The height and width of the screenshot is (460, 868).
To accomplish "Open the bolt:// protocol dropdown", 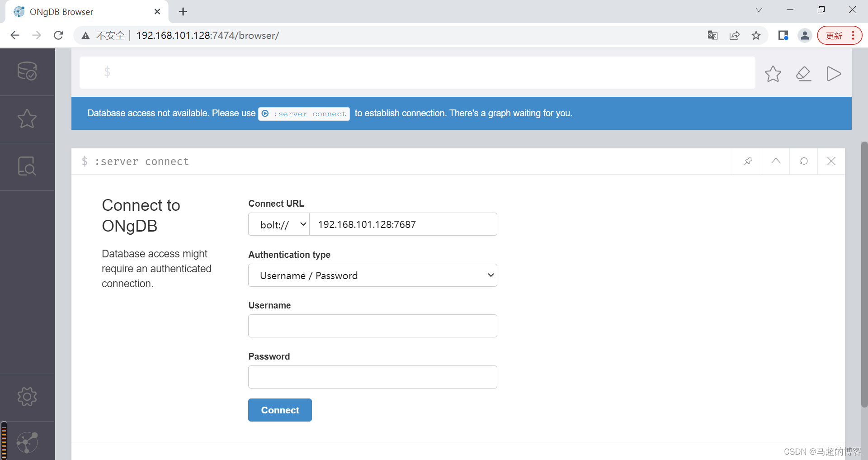I will [279, 224].
